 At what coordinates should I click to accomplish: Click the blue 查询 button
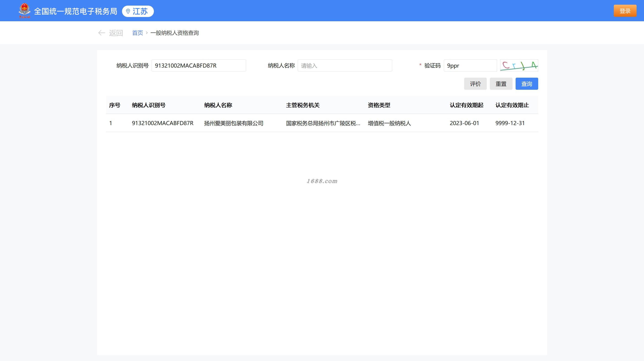point(527,84)
